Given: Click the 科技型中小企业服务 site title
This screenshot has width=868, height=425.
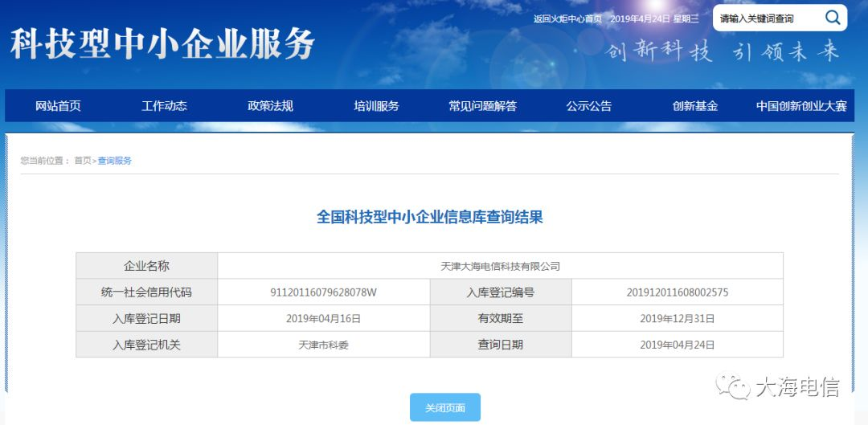Looking at the screenshot, I should click(x=162, y=44).
